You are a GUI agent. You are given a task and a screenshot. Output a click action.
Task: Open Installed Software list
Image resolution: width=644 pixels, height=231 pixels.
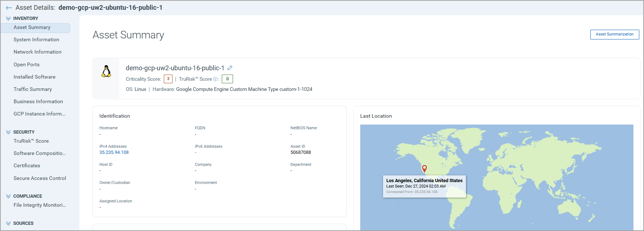[34, 77]
